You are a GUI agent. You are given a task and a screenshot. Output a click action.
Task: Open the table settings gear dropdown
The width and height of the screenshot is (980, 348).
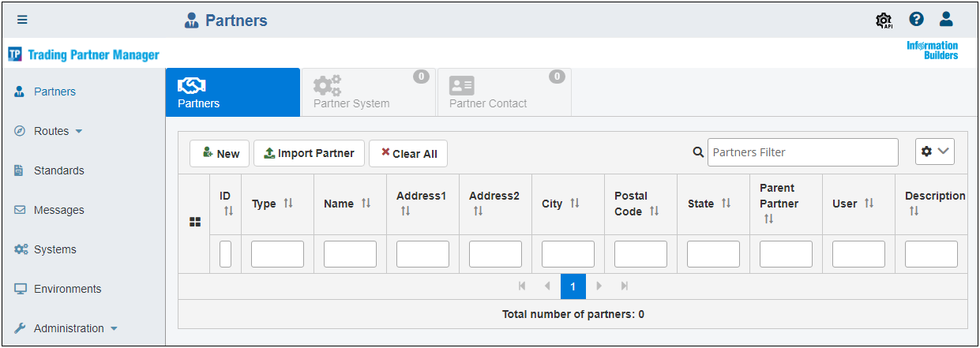(x=935, y=152)
